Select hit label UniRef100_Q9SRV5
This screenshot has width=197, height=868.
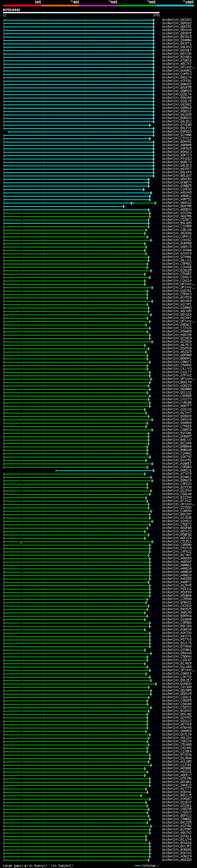(x=177, y=33)
